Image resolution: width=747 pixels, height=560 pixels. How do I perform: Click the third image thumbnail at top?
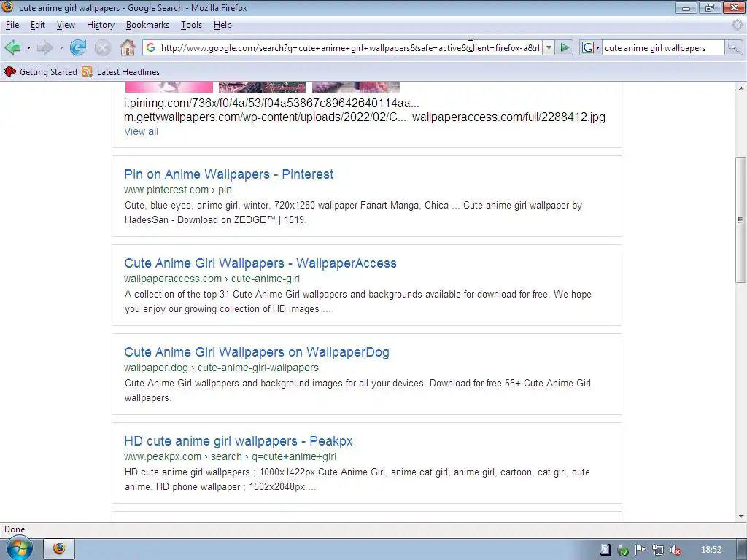coord(356,87)
